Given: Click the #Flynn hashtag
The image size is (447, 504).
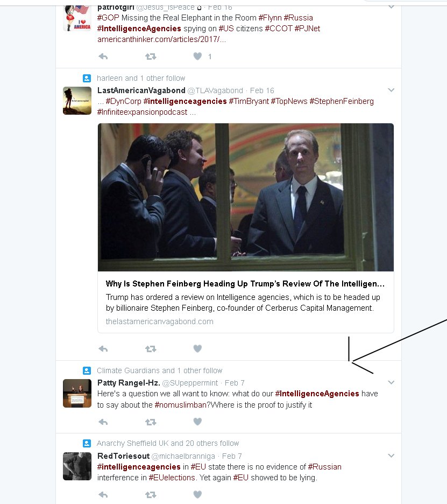Looking at the screenshot, I should (270, 18).
